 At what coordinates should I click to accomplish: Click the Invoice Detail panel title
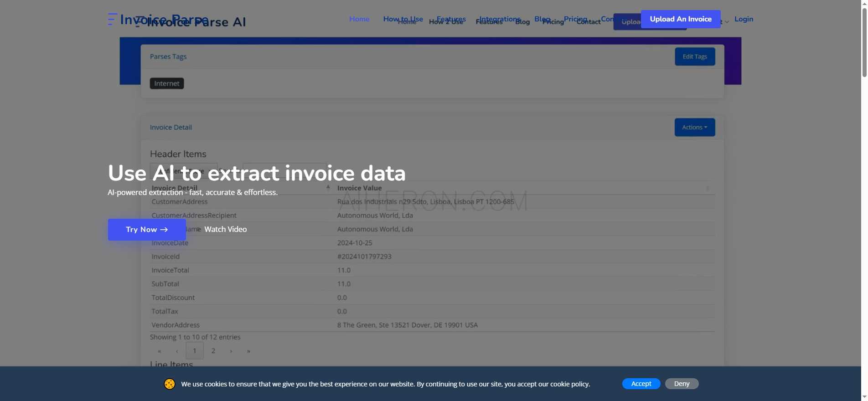[x=171, y=127]
